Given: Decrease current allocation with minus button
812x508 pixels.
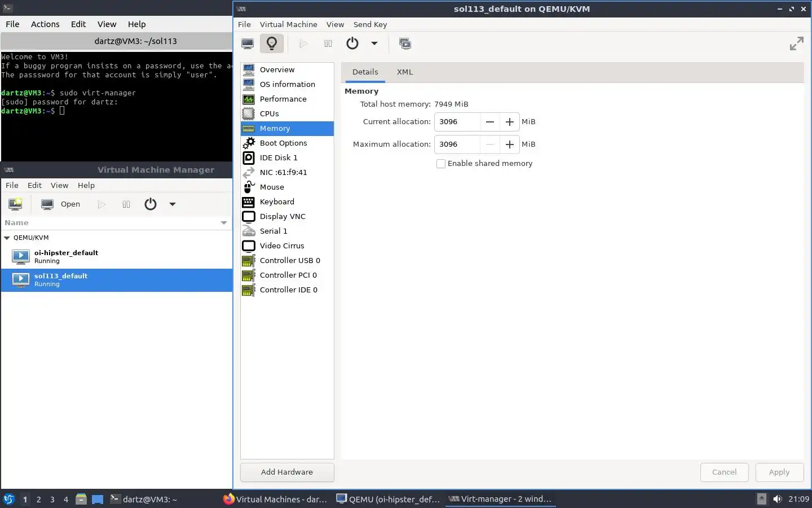Looking at the screenshot, I should coord(490,122).
